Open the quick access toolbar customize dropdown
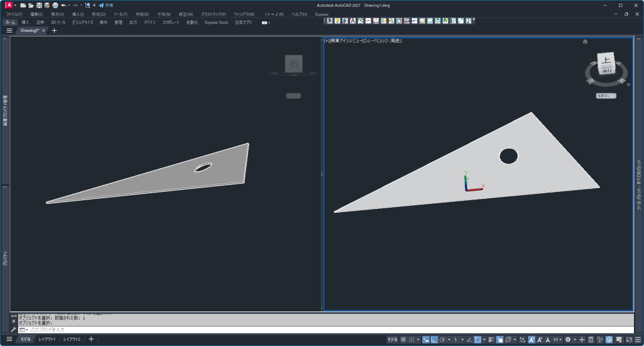Screen dimensions: 644x346 [94, 5]
